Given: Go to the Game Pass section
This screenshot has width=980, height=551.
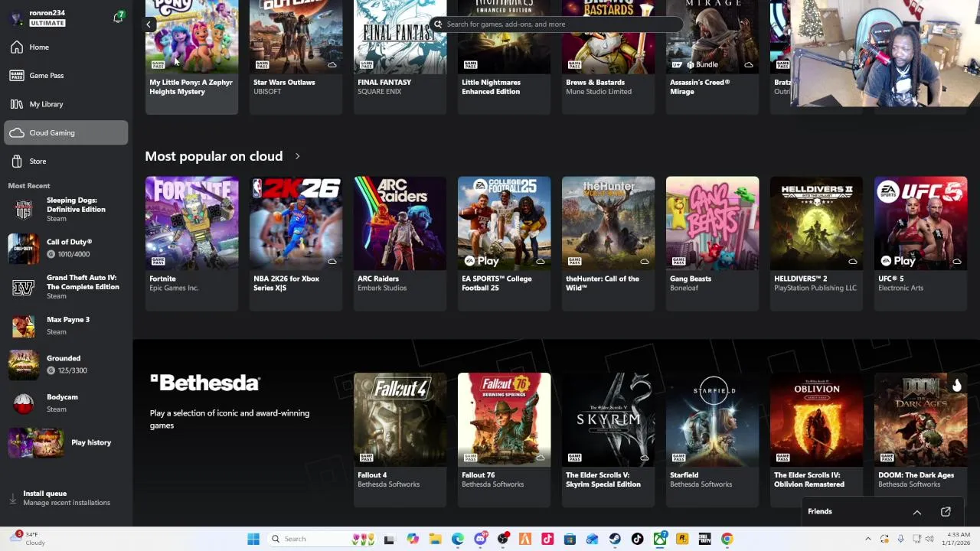Looking at the screenshot, I should click(66, 76).
